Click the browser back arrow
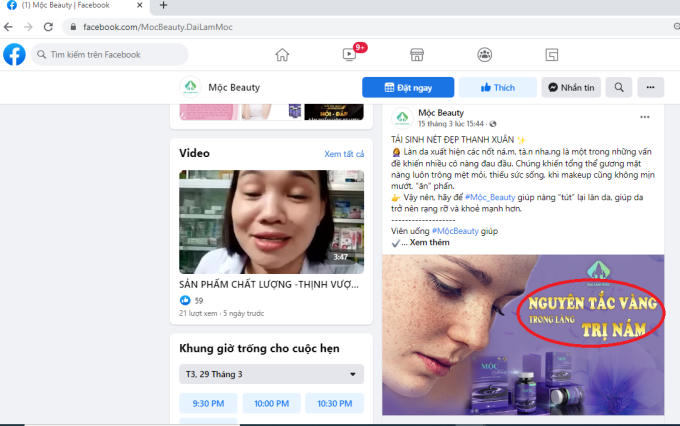The height and width of the screenshot is (426, 680). [8, 27]
